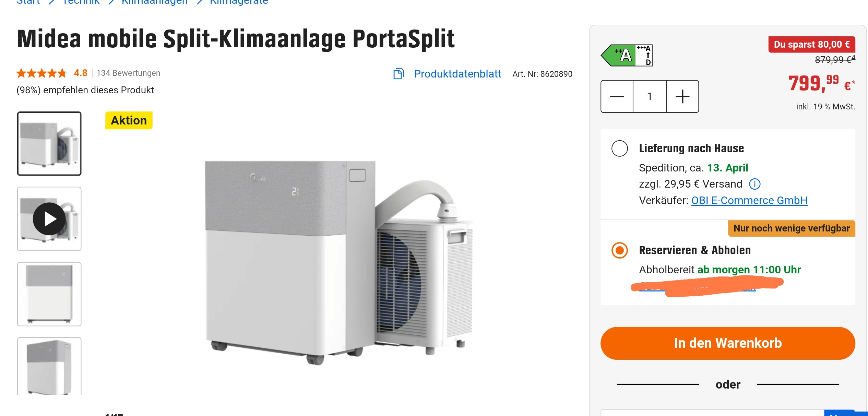868x416 pixels.
Task: Play the product video thumbnail
Action: point(49,219)
